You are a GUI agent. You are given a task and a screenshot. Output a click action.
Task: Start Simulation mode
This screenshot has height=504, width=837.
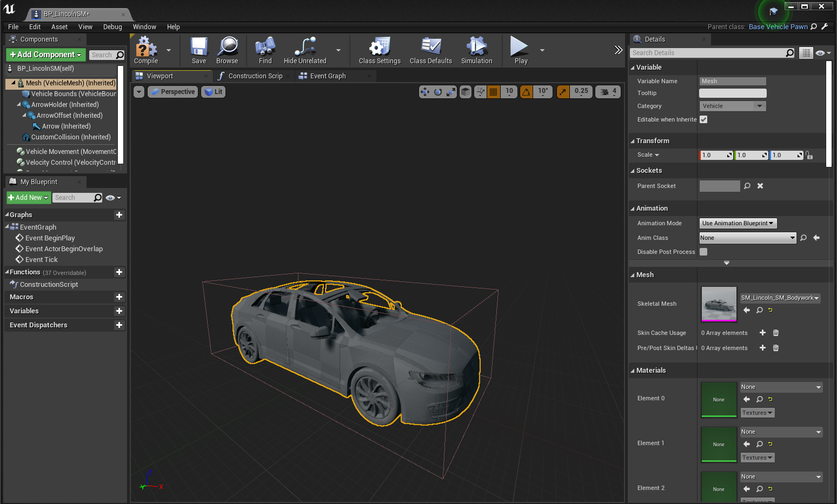(x=476, y=50)
